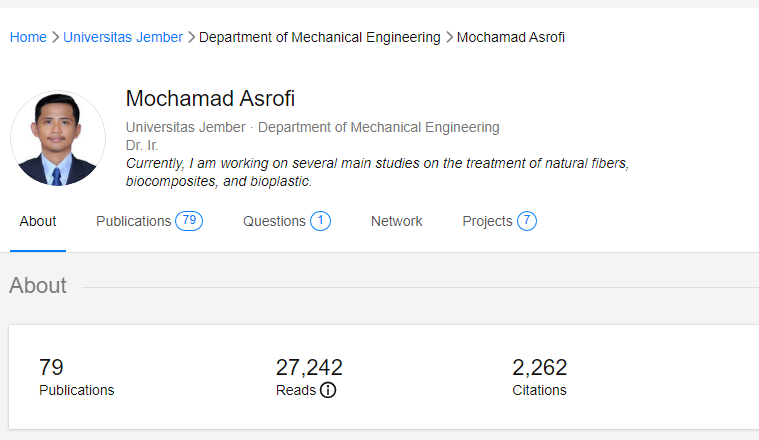The image size is (759, 440).
Task: Click the 2,262 Citations statistic
Action: pos(540,377)
